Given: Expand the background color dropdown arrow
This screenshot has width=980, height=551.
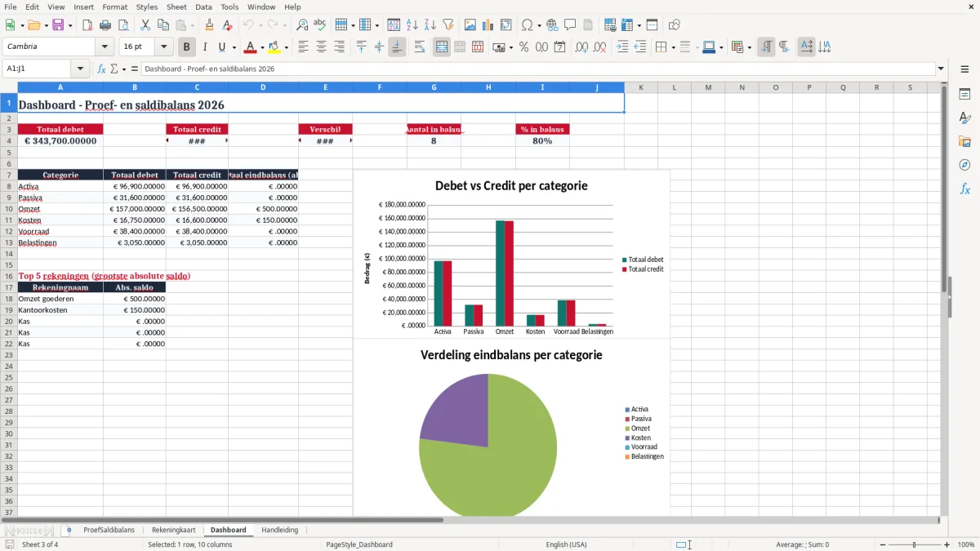Looking at the screenshot, I should tap(286, 47).
